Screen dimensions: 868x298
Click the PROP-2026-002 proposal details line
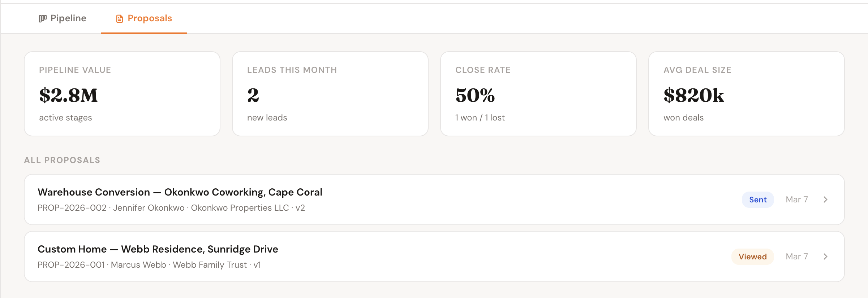click(x=171, y=208)
